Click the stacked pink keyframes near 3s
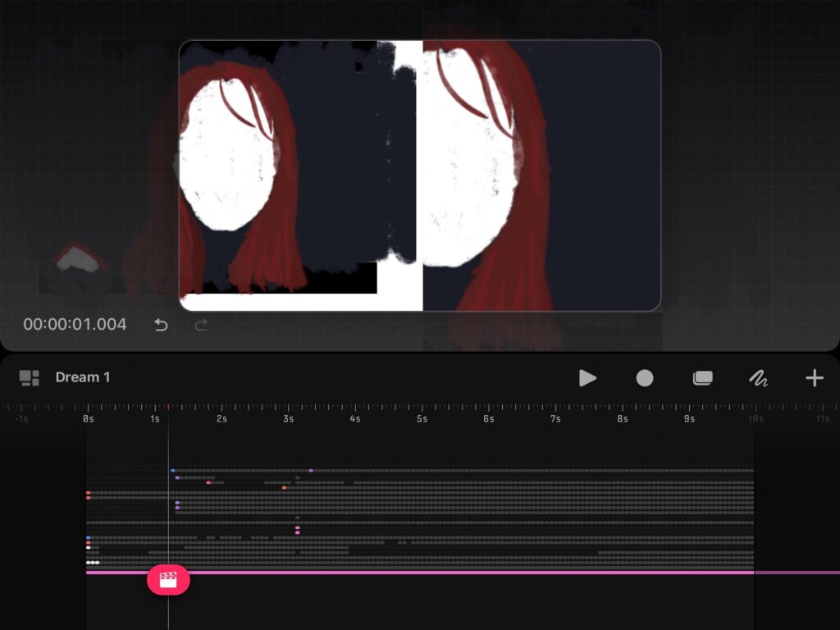The image size is (840, 630). 297,530
